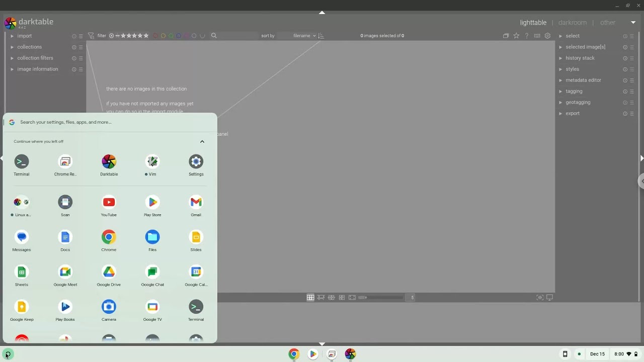Open darktable global preferences gear icon
This screenshot has height=362, width=644.
547,36
